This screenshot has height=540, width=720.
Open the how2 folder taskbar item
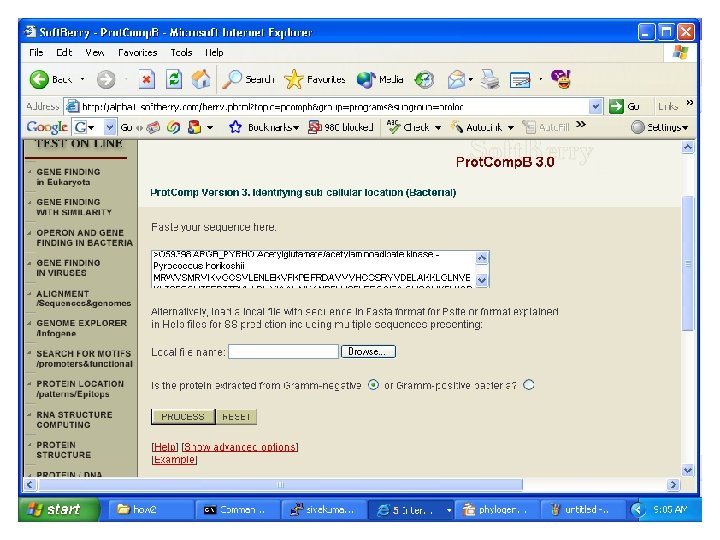(x=151, y=510)
